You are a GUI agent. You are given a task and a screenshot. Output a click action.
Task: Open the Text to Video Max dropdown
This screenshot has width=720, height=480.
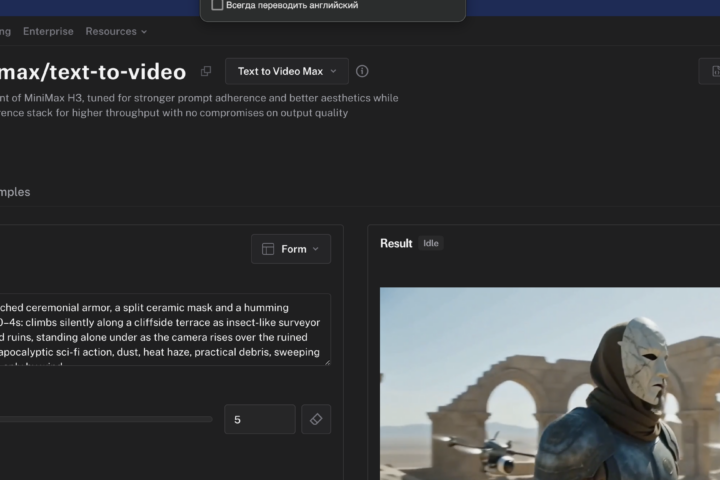click(x=287, y=71)
